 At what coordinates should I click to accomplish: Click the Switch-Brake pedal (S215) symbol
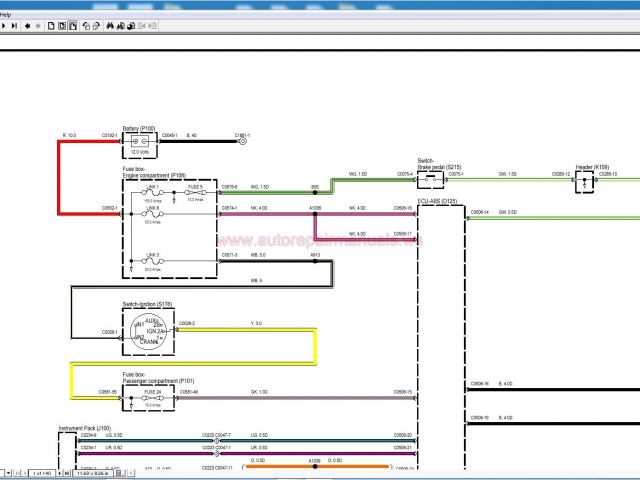coord(431,180)
